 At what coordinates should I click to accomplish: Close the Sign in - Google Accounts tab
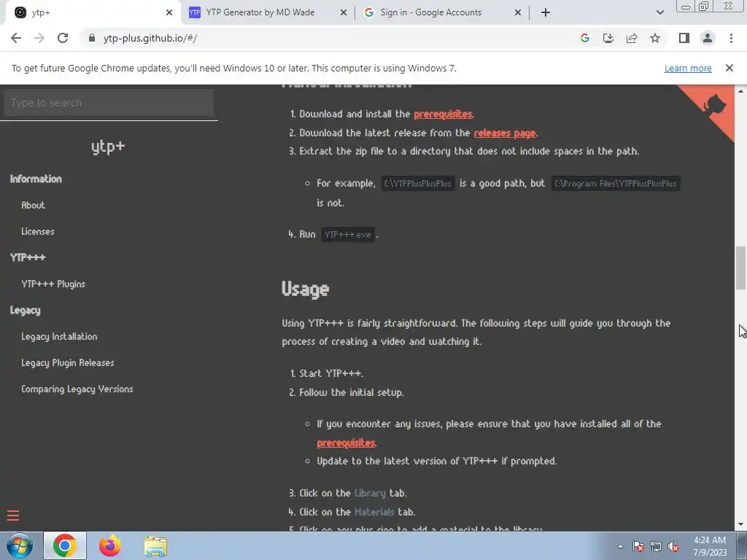pos(518,13)
